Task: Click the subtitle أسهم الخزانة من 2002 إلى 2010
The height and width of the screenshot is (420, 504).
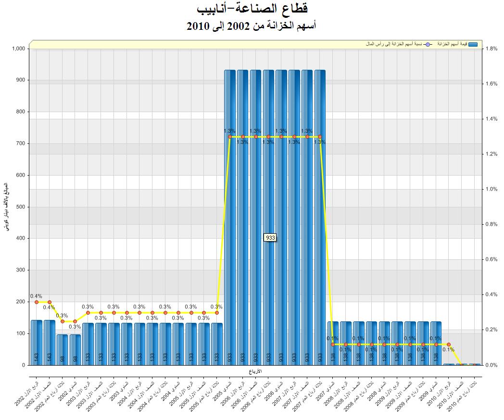Action: tap(252, 26)
